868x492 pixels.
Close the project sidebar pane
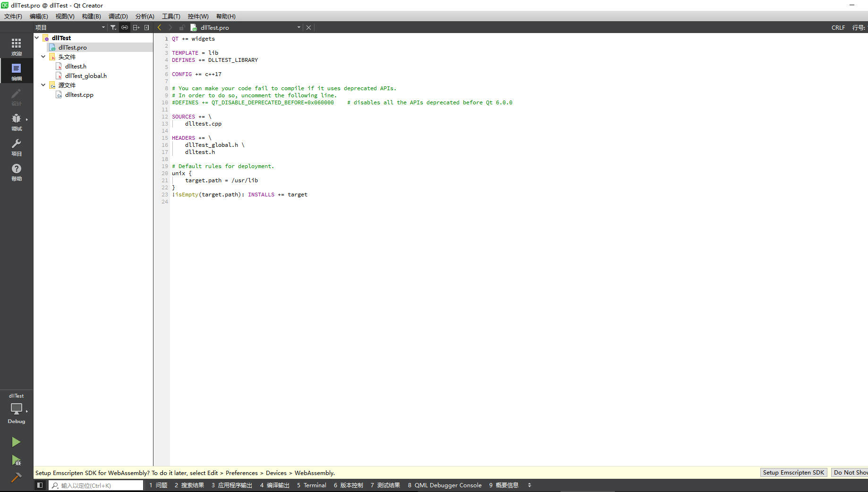[147, 27]
